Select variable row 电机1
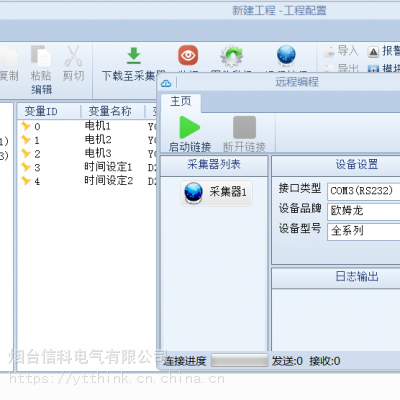Image resolution: width=400 pixels, height=400 pixels. coord(87,126)
